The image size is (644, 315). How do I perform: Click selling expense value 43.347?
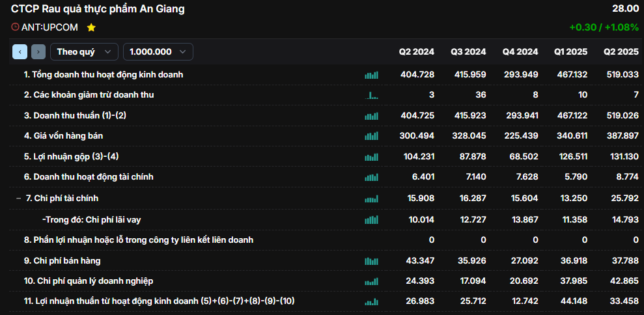pos(421,261)
